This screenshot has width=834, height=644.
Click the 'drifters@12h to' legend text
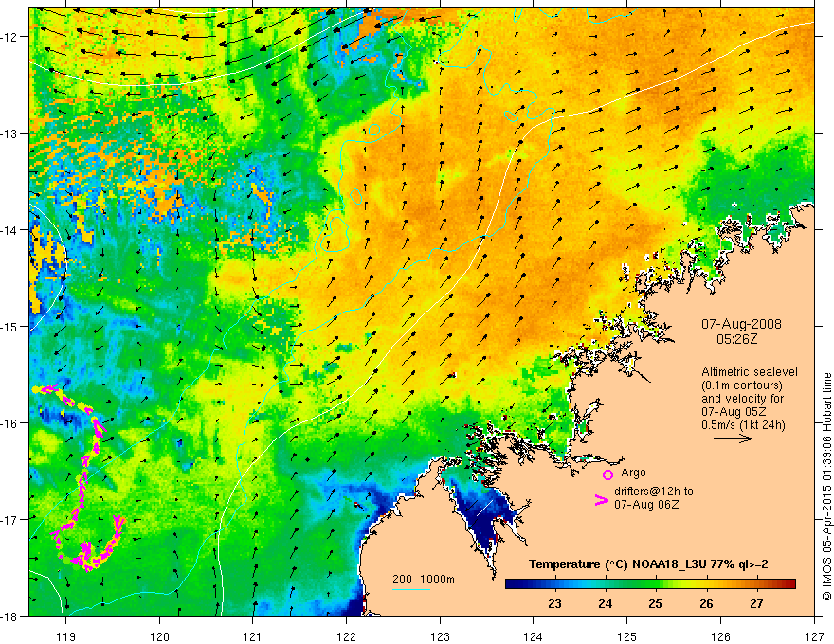tap(654, 492)
